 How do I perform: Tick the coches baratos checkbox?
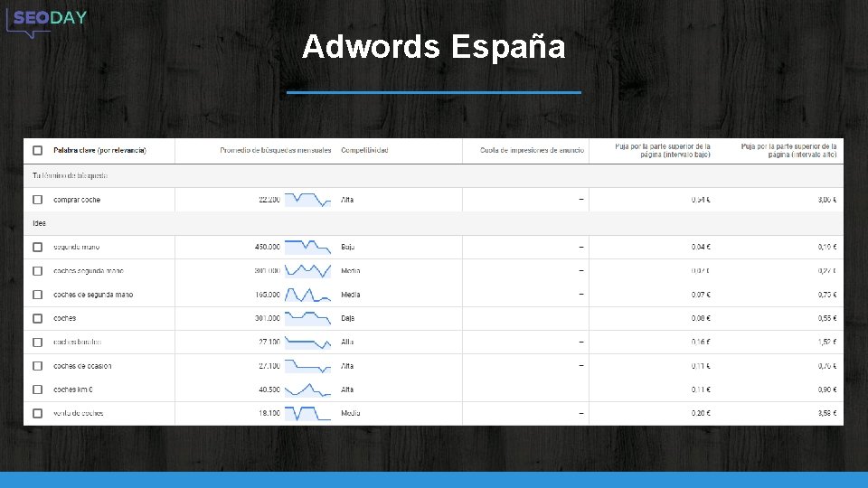(37, 343)
